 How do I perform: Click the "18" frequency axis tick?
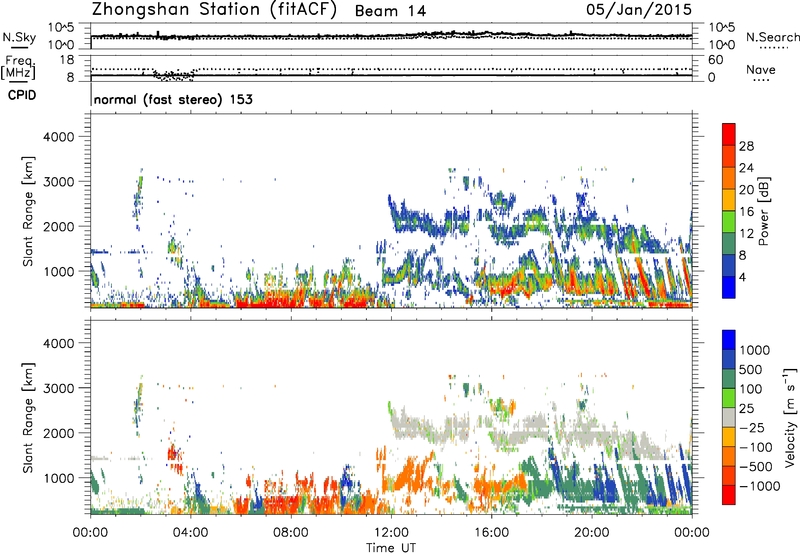[x=67, y=60]
